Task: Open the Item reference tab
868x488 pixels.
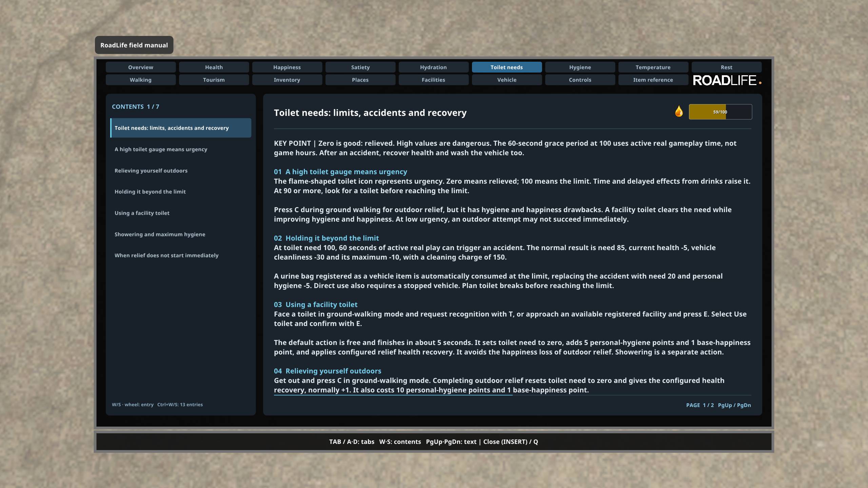Action: (x=653, y=80)
